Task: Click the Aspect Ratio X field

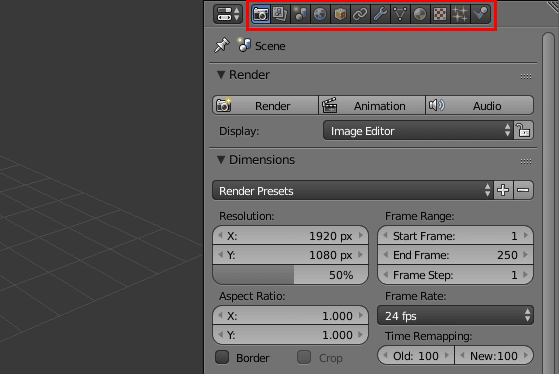Action: click(290, 315)
